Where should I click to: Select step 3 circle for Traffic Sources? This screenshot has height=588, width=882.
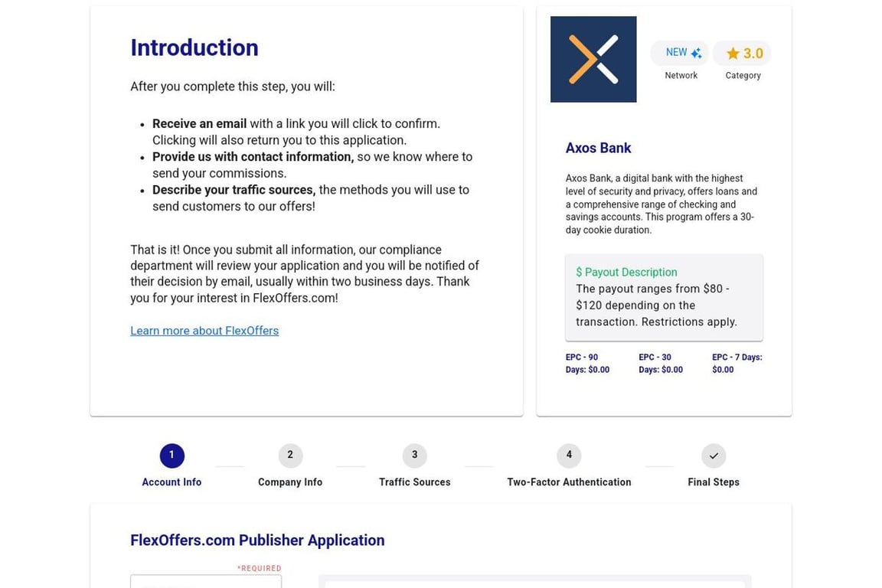414,456
